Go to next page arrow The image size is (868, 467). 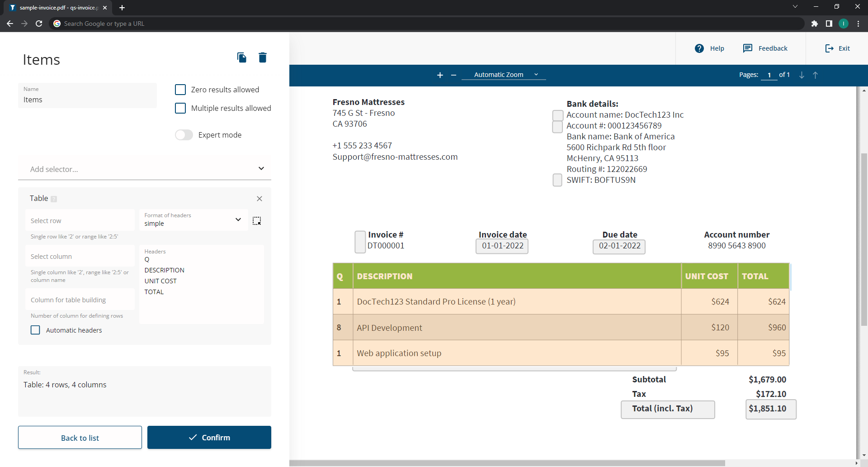pyautogui.click(x=802, y=75)
